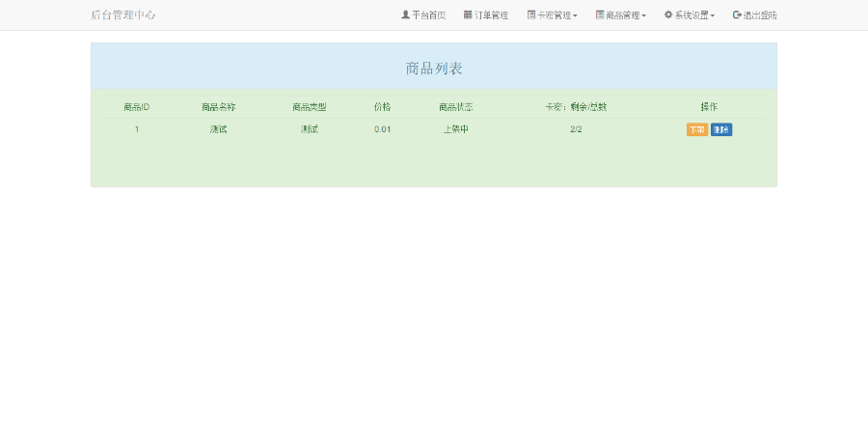Click the table icon beside 订单管理
Image resolution: width=868 pixels, height=447 pixels.
click(x=468, y=14)
